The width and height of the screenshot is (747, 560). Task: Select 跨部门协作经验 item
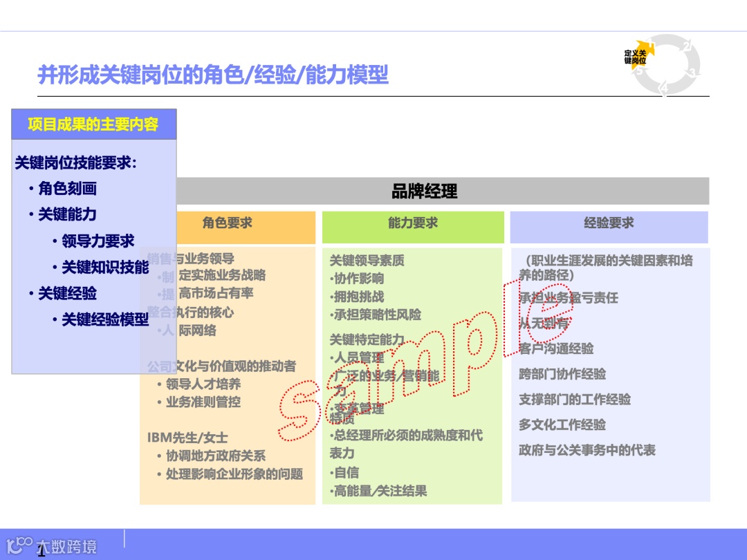coord(562,374)
